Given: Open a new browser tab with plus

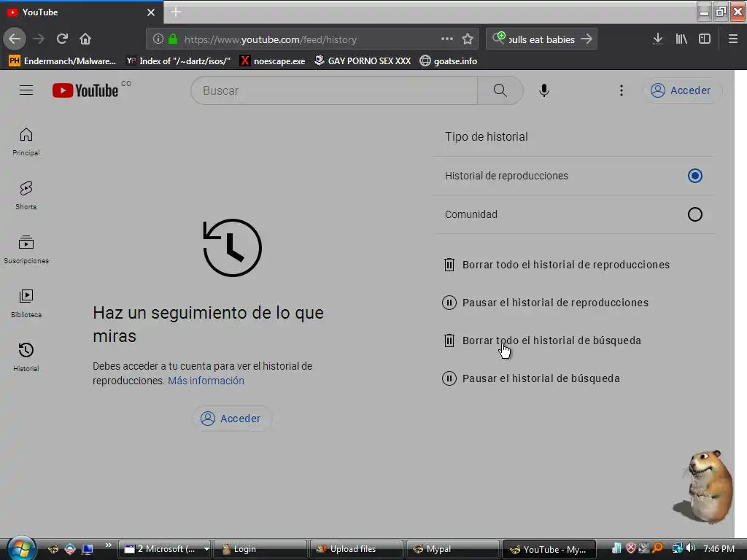Looking at the screenshot, I should pos(176,12).
